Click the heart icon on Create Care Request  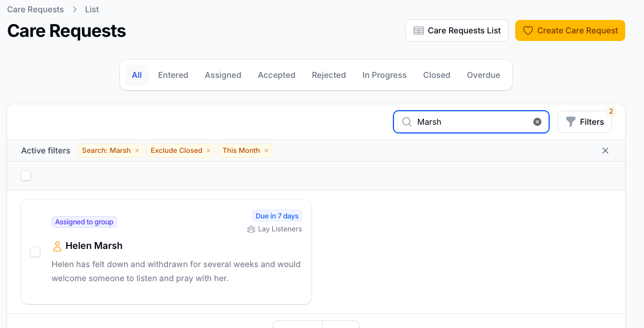pos(527,30)
